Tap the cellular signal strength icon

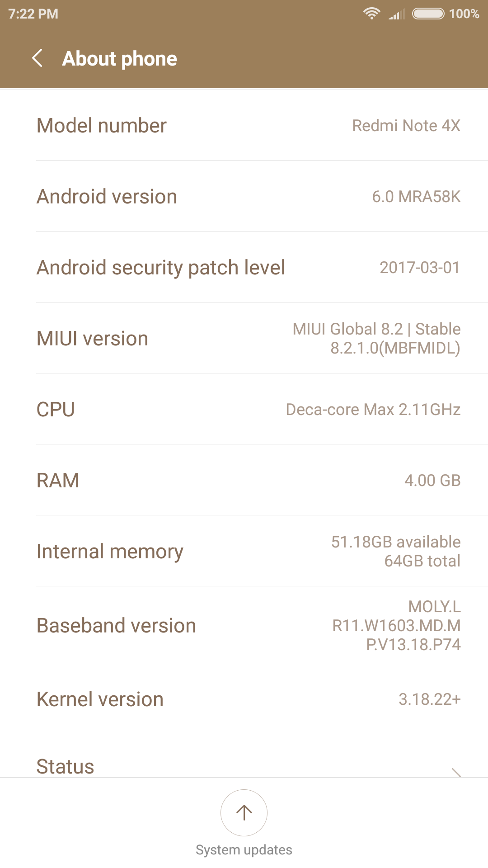pyautogui.click(x=397, y=14)
